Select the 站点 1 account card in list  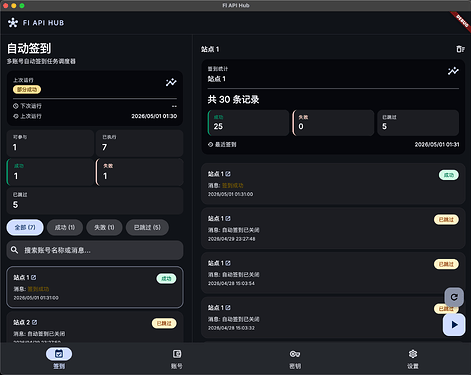click(x=95, y=287)
